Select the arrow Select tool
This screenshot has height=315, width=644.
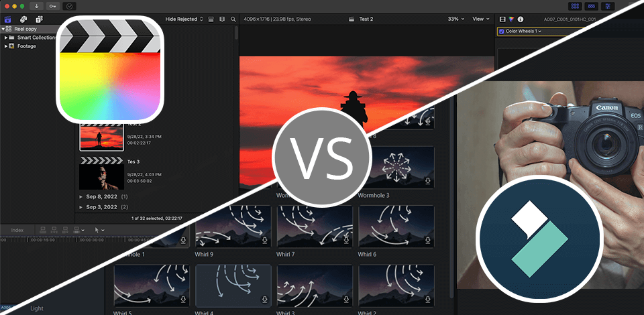pyautogui.click(x=97, y=230)
